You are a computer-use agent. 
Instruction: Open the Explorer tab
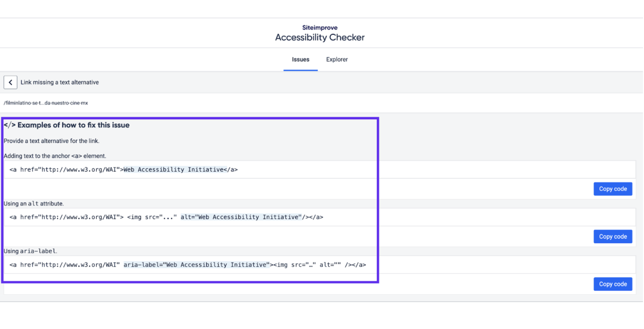(337, 59)
